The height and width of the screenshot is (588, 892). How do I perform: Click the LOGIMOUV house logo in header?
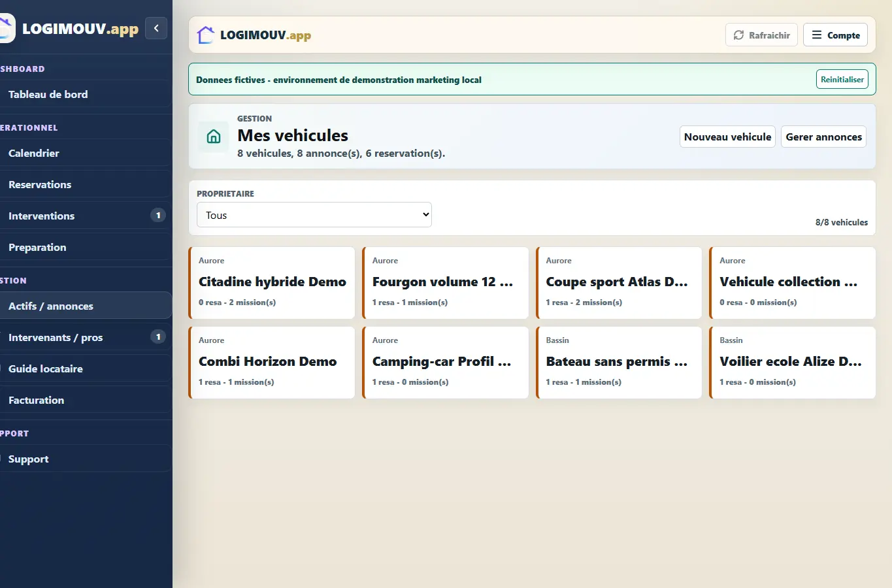pos(206,35)
